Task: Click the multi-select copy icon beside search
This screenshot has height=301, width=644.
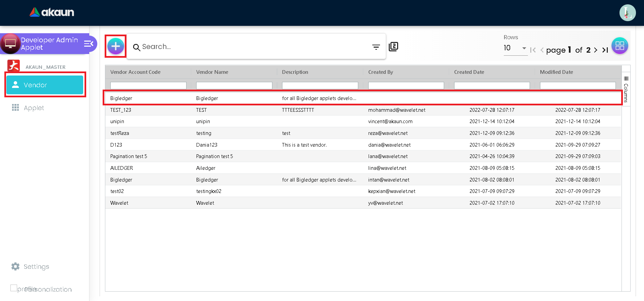Action: [x=393, y=47]
